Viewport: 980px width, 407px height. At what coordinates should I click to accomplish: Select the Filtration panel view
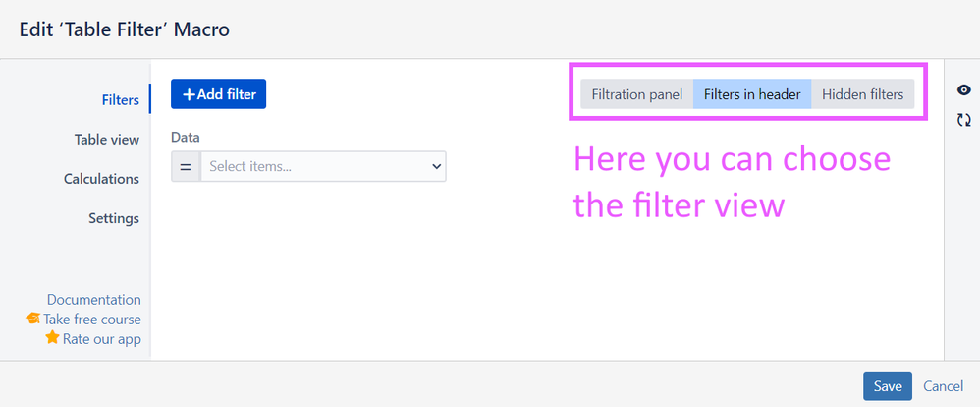click(x=637, y=94)
